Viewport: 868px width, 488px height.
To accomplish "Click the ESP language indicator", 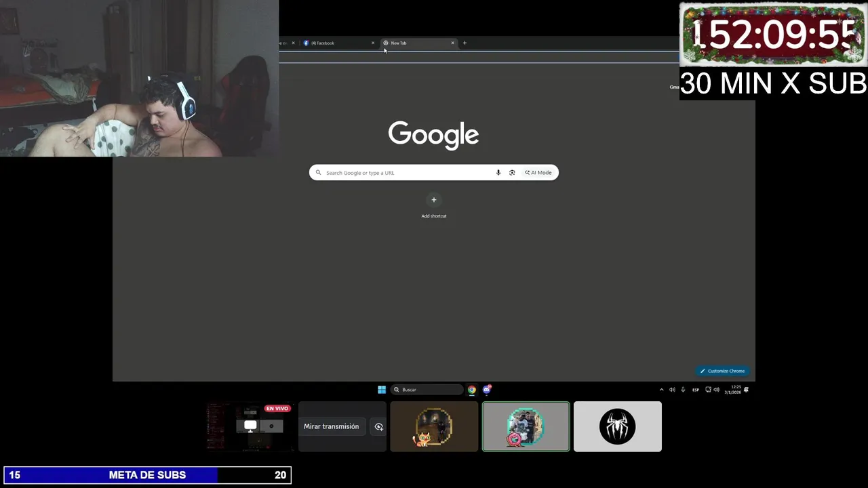I will tap(696, 390).
